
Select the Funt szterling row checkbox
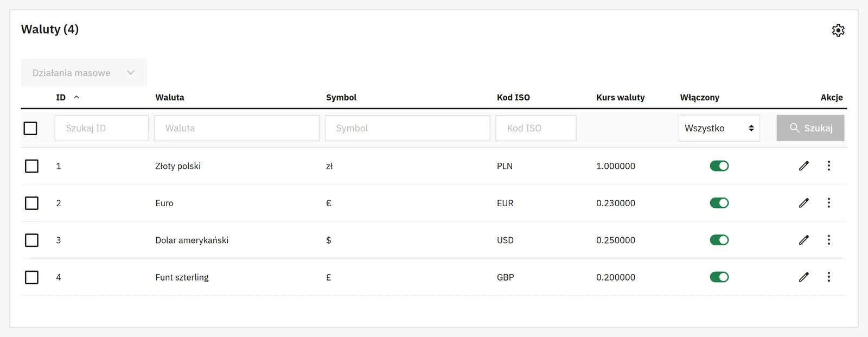[x=32, y=277]
